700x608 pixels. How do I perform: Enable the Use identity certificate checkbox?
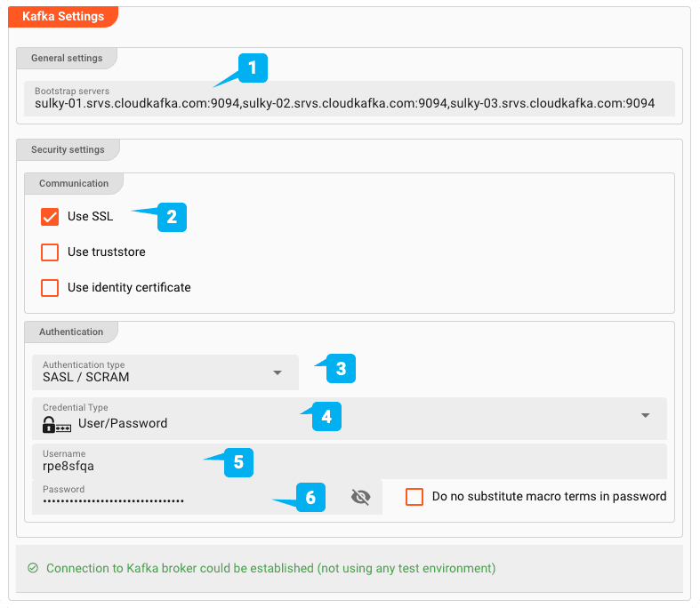50,288
